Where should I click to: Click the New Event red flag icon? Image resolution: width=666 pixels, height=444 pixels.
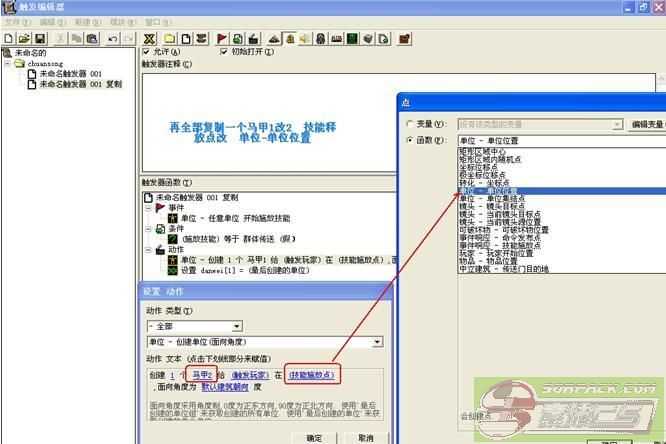pos(221,38)
